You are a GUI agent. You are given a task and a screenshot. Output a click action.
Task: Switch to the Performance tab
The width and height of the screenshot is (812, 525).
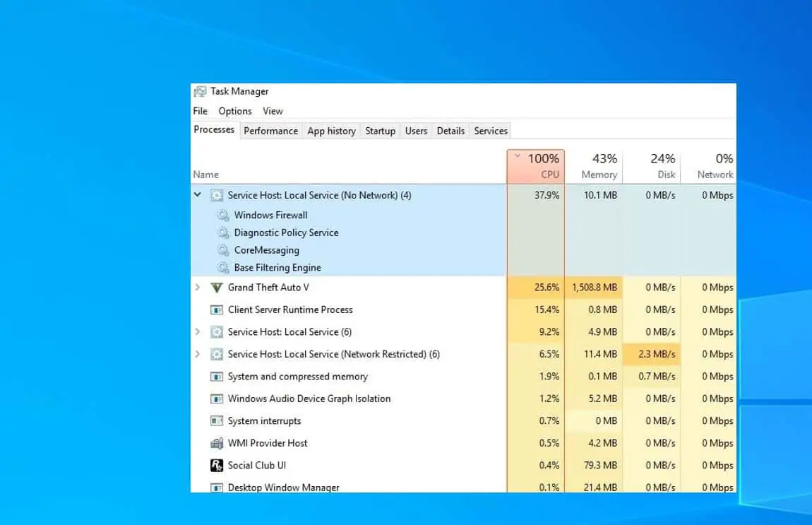coord(271,131)
